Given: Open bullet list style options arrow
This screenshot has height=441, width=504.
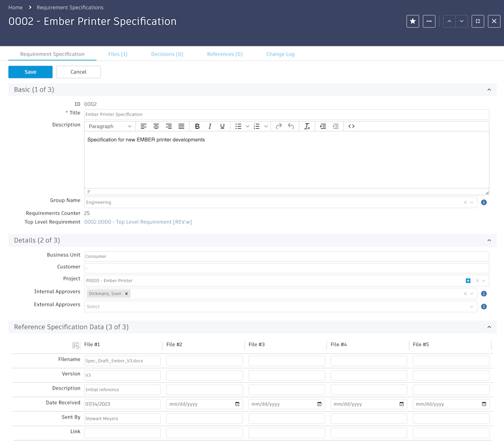Looking at the screenshot, I should [x=248, y=127].
